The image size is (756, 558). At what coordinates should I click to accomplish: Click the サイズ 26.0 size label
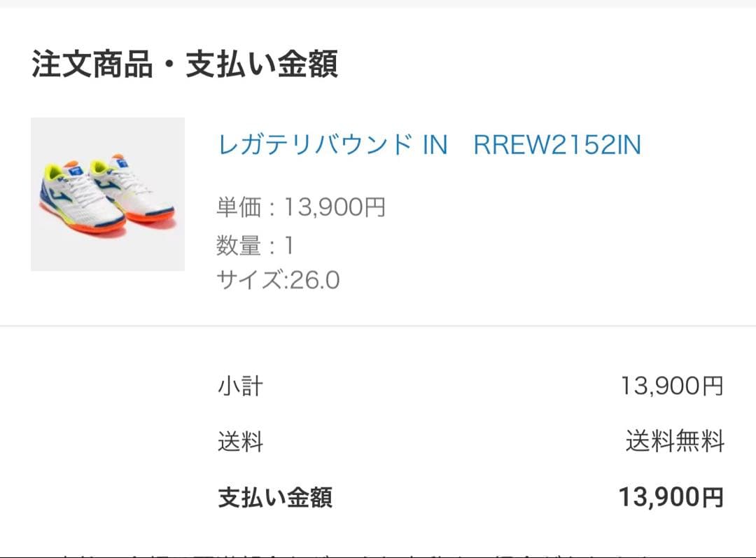tap(276, 280)
